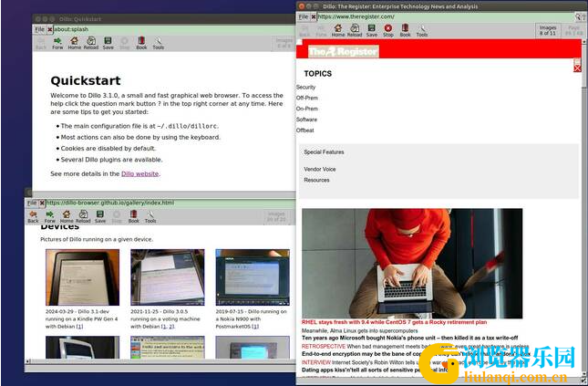
Task: Click 'Cookies are disabled by default.' text
Action: [x=108, y=149]
